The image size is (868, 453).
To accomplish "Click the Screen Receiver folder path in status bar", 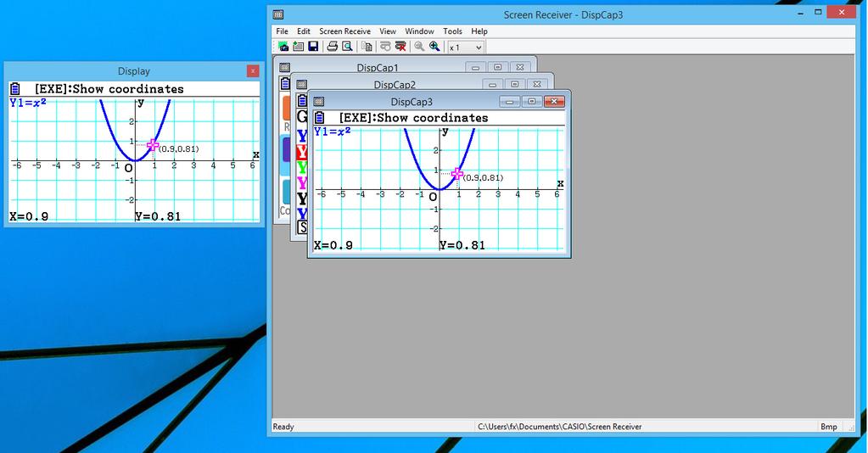I will [560, 427].
